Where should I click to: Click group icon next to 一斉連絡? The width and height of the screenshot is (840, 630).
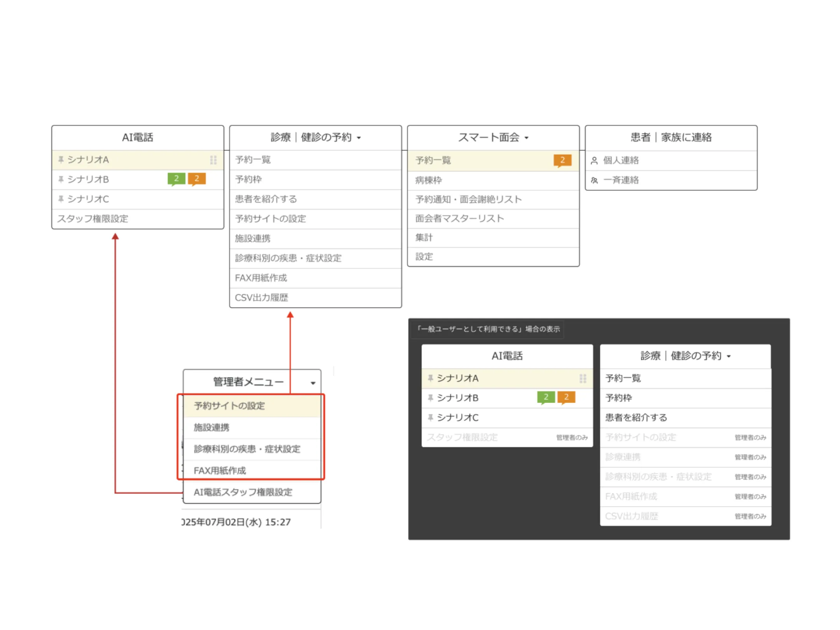click(x=594, y=180)
